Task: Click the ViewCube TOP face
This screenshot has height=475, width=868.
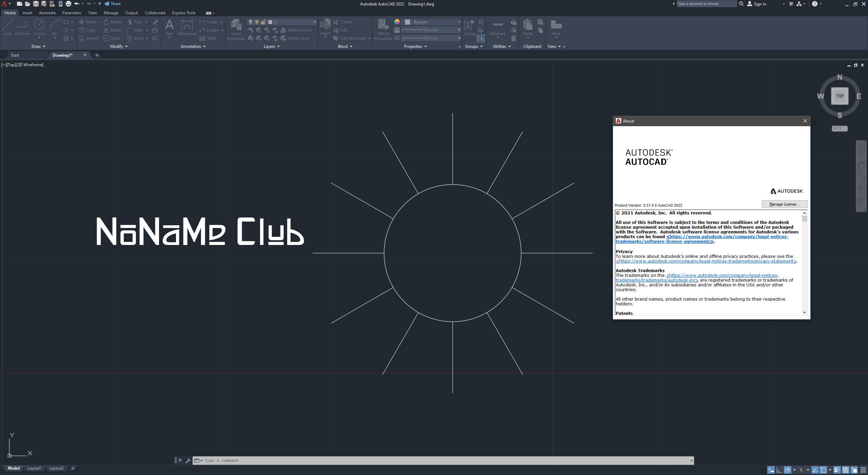Action: [840, 96]
